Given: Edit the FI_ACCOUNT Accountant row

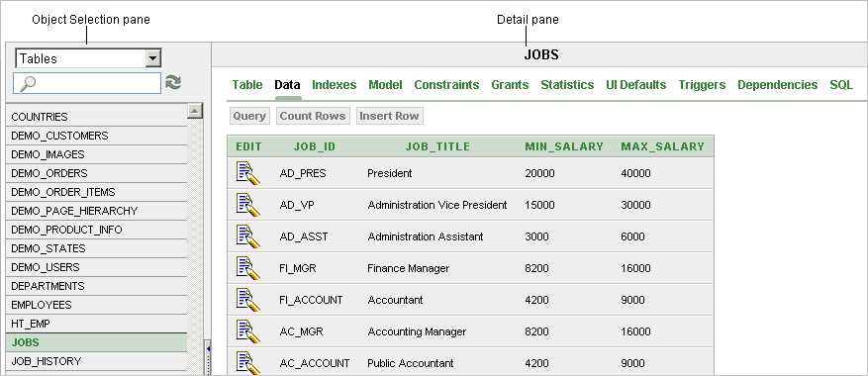Looking at the screenshot, I should click(248, 299).
